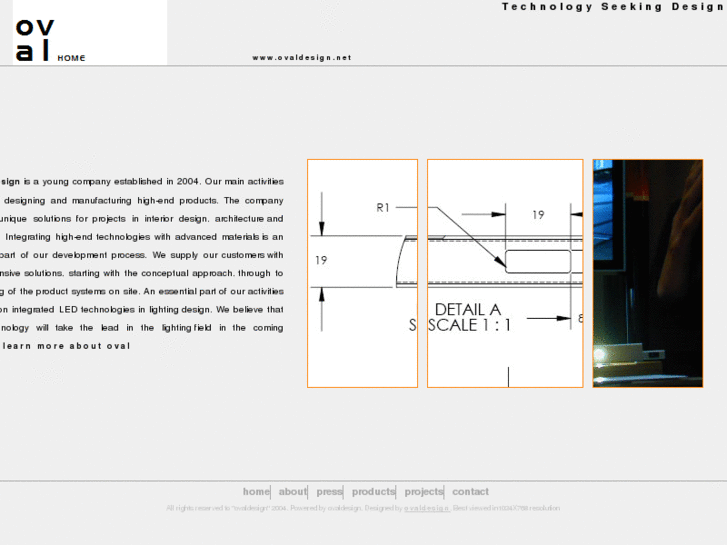Open the ovaldesign designer link in footer
Image resolution: width=727 pixels, height=545 pixels.
pos(427,508)
